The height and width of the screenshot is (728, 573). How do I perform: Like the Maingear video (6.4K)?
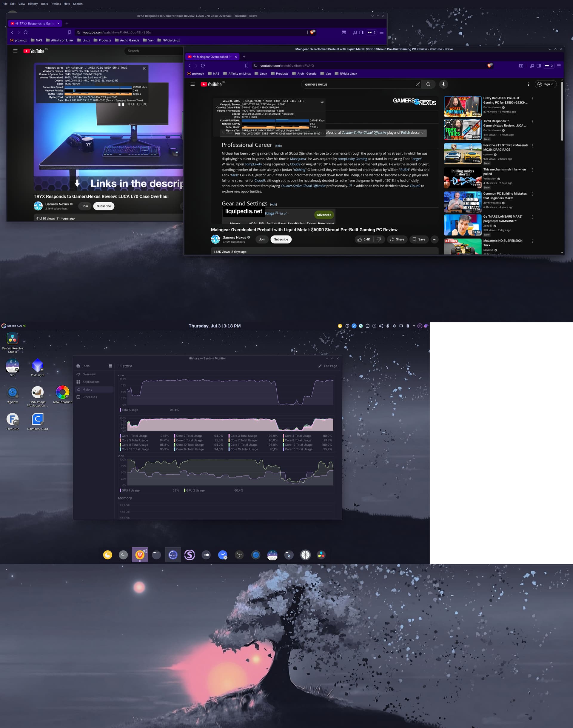point(364,239)
